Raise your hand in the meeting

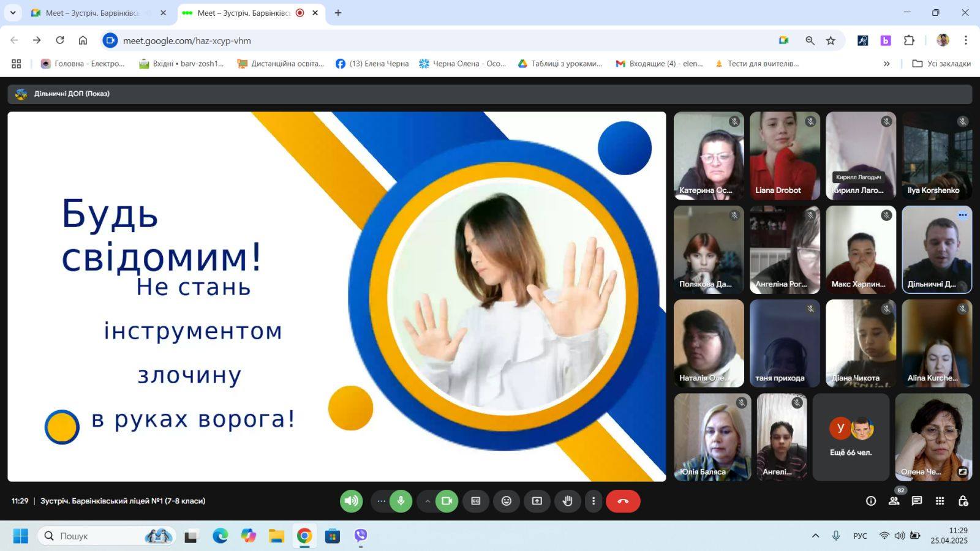(568, 501)
